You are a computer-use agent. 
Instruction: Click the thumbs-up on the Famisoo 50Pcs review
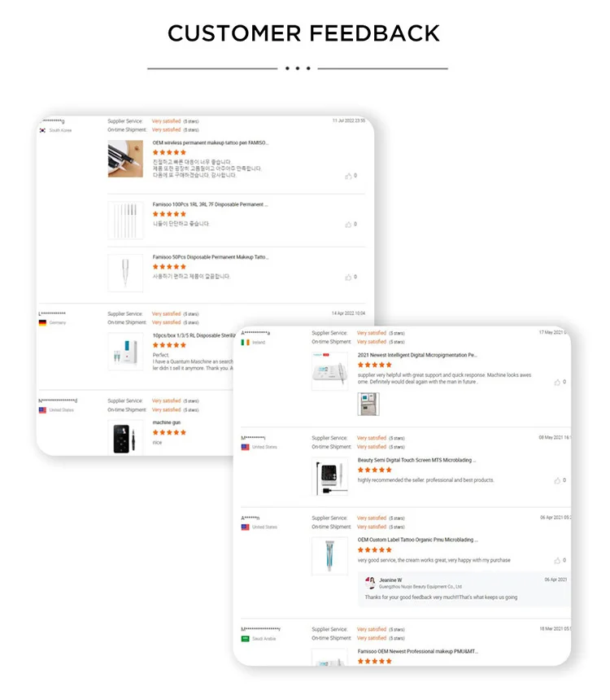point(348,278)
